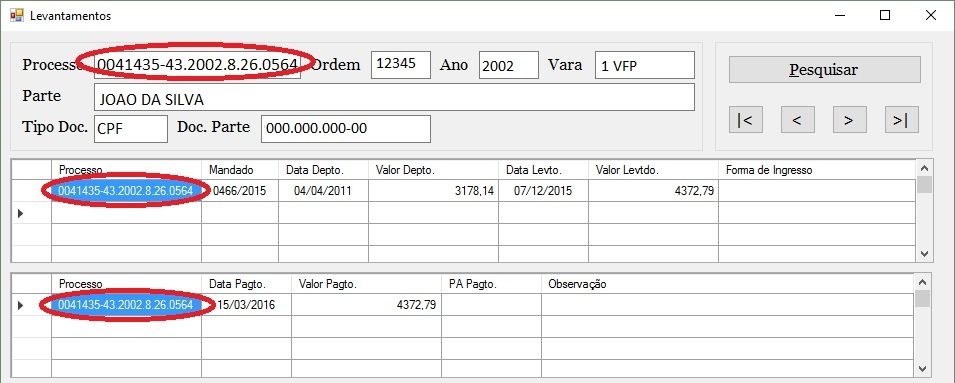Click lower grid scrollbar up arrow
Image resolution: width=955 pixels, height=383 pixels.
(924, 283)
